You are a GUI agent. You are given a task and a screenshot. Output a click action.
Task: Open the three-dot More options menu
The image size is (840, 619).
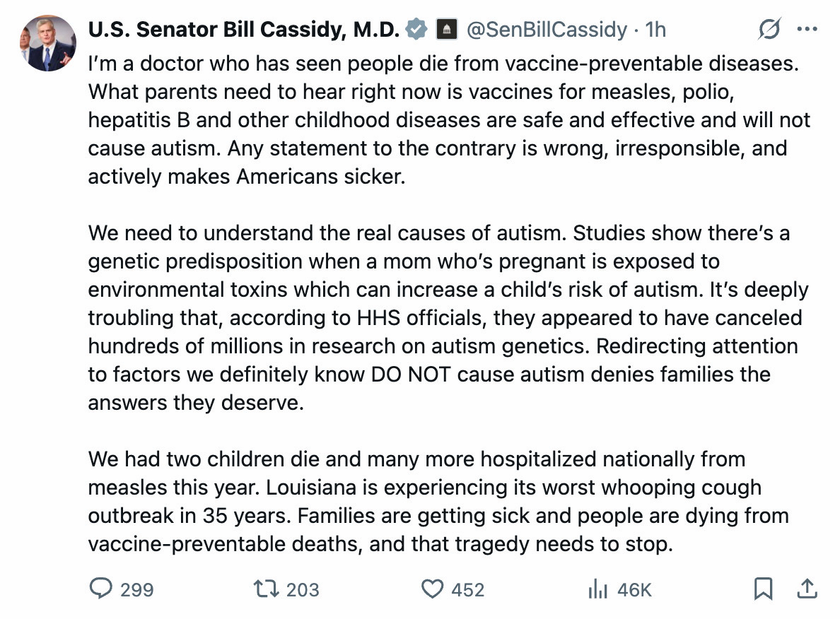coord(807,30)
